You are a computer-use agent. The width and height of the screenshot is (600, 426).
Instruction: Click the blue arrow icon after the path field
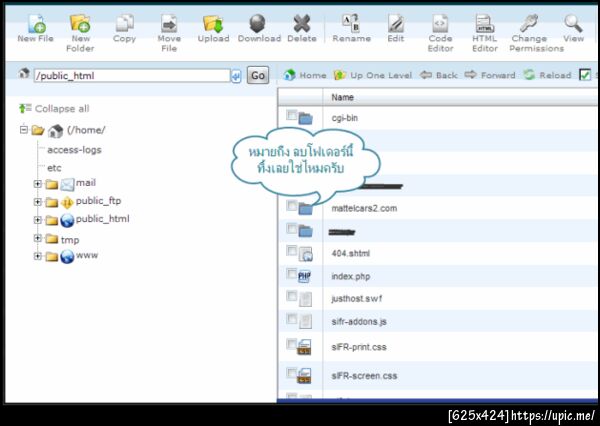[236, 76]
